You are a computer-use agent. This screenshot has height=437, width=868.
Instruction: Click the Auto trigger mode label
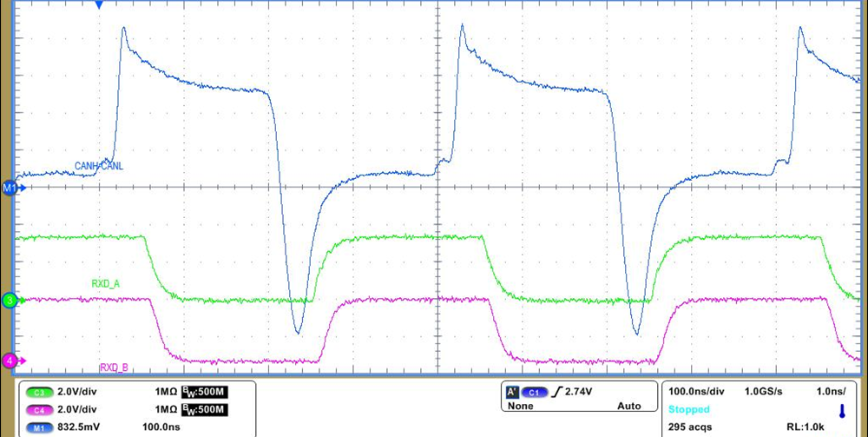coord(628,406)
